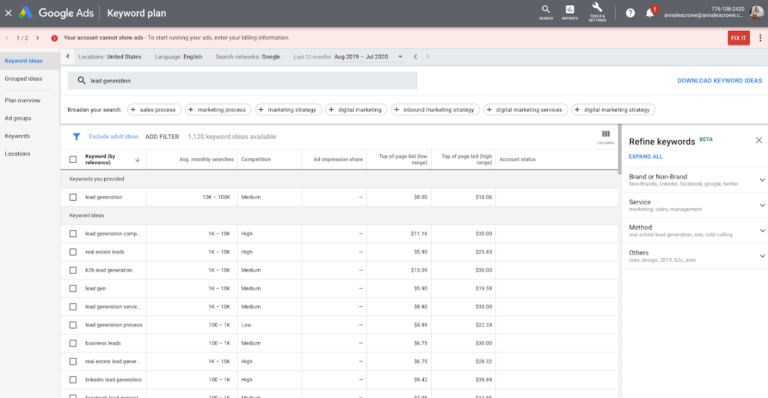This screenshot has width=768, height=398.
Task: Toggle the select-all keywords checkbox
Action: coord(73,160)
